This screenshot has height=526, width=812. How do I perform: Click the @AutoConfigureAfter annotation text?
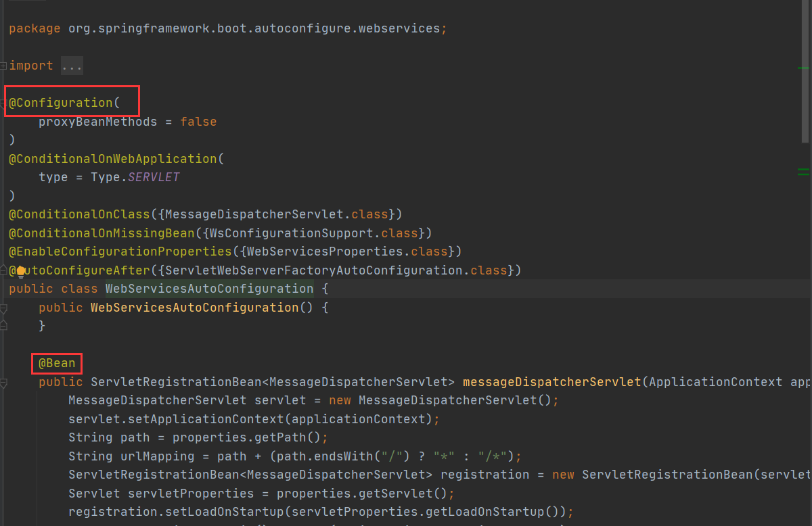pos(79,270)
